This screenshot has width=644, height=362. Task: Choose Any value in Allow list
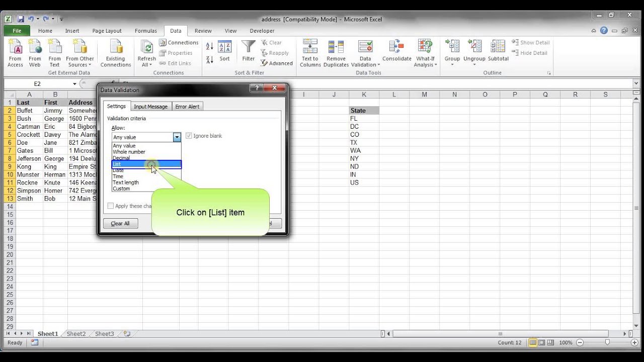coord(146,146)
